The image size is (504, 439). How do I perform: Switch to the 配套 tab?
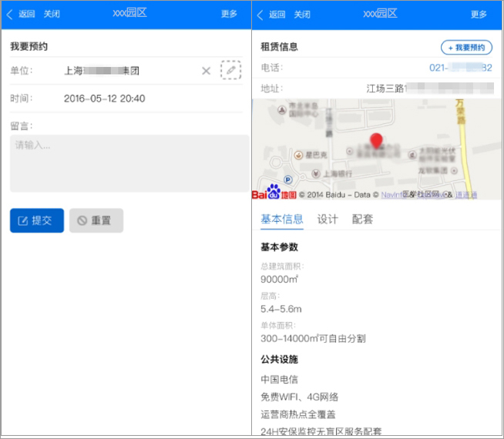point(362,219)
